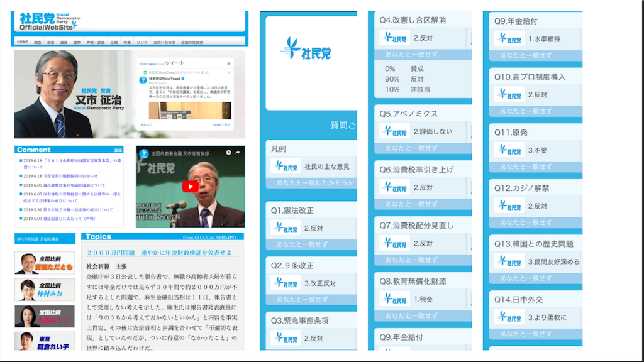
Task: Open the 第9次地方分権一括法案 comment link
Action: (78, 210)
